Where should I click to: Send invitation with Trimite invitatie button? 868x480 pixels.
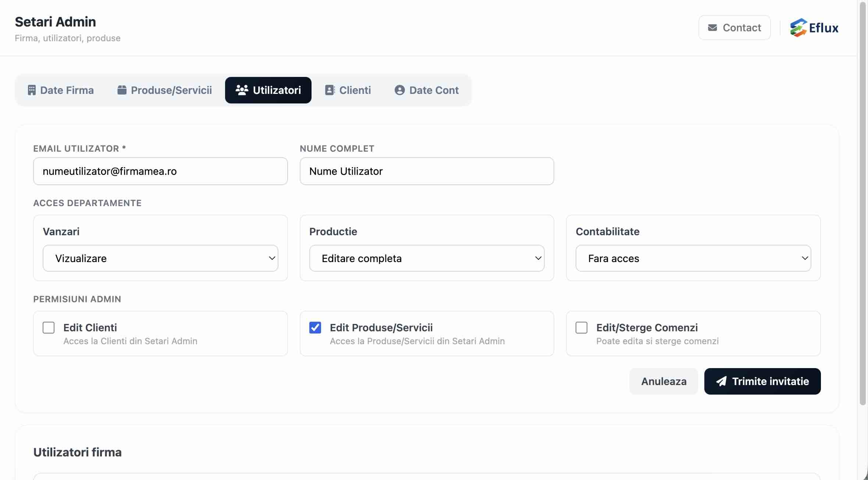[762, 381]
